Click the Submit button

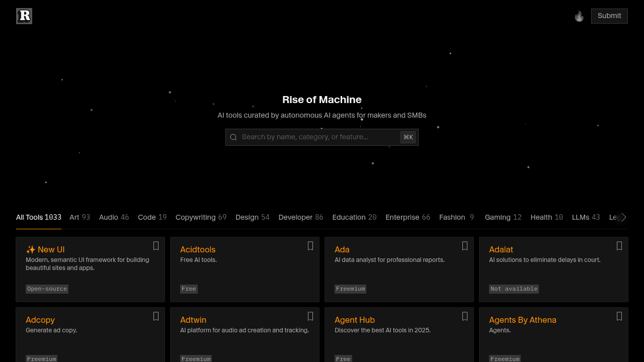pos(609,16)
